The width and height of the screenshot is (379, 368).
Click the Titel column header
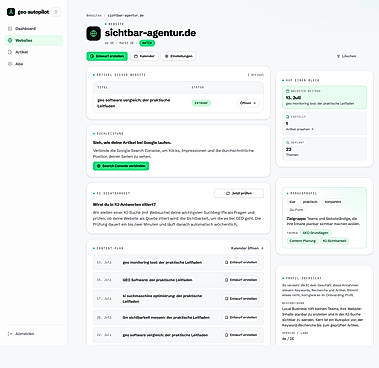tap(102, 87)
